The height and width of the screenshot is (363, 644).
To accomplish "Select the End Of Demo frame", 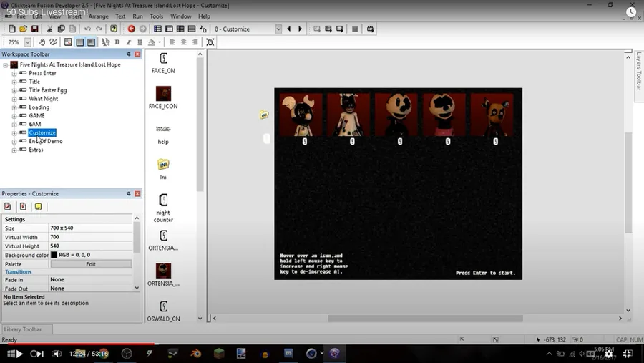I will [x=46, y=141].
